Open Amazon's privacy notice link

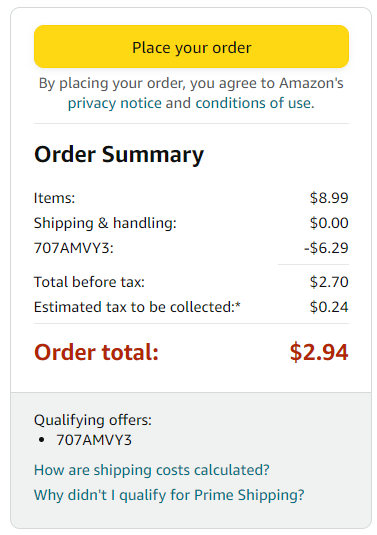[115, 103]
